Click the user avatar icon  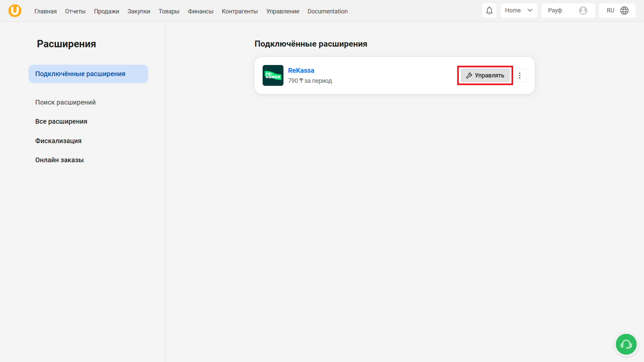click(583, 11)
